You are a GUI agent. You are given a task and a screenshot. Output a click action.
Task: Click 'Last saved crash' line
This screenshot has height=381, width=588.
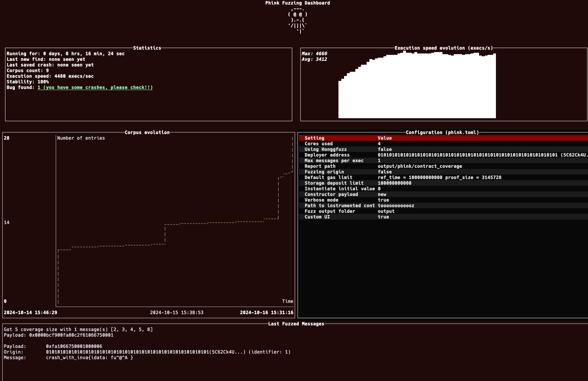(x=50, y=65)
